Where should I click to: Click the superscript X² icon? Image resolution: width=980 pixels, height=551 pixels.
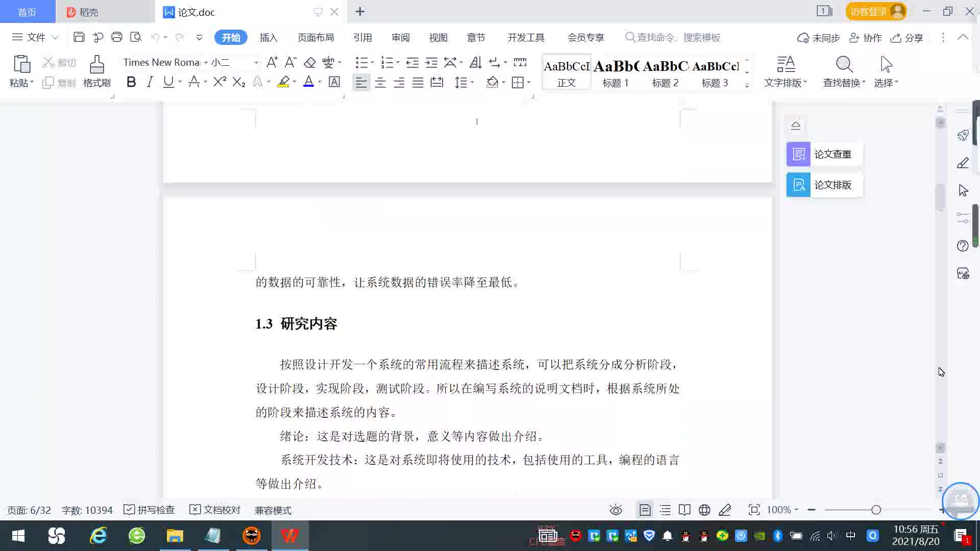pos(219,82)
